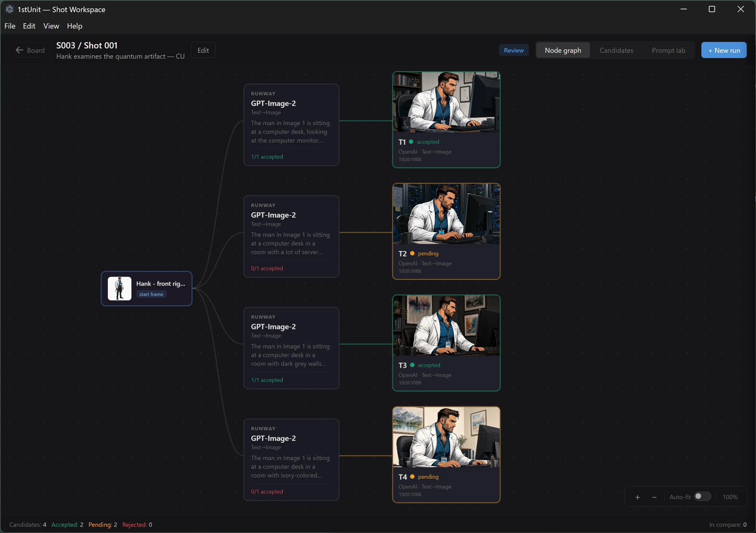The height and width of the screenshot is (533, 756).
Task: Click the shot Edit button
Action: [x=203, y=50]
